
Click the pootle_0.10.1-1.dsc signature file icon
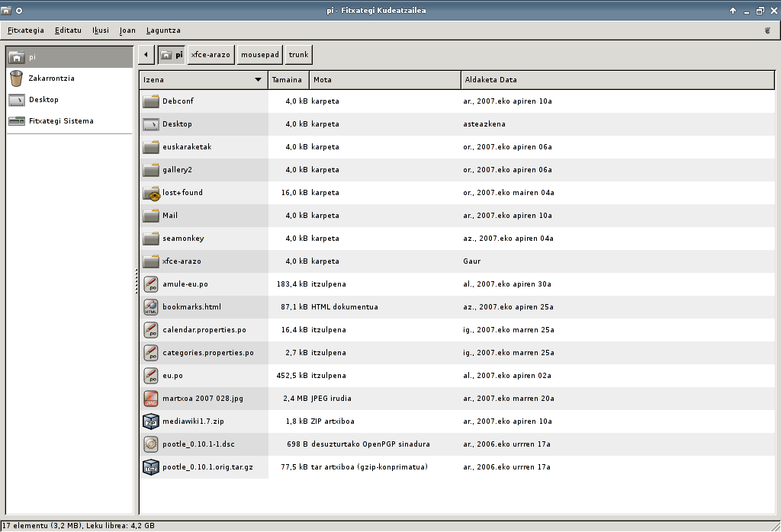(x=151, y=444)
